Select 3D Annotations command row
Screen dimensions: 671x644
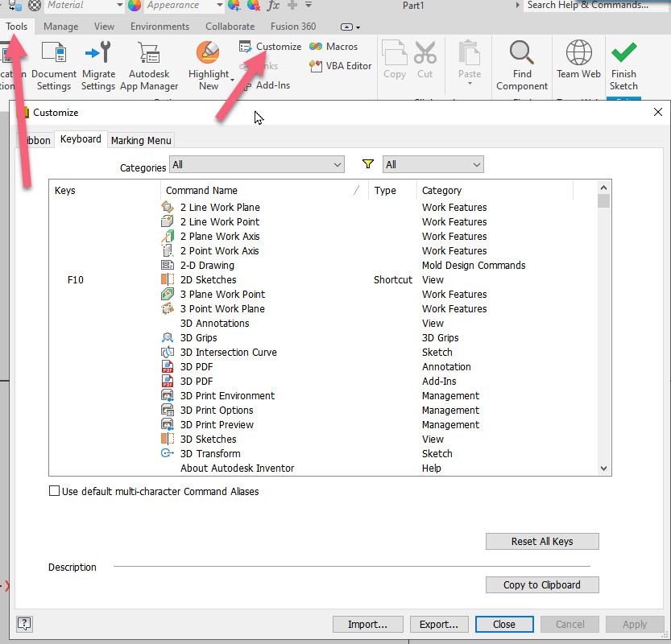[324, 323]
